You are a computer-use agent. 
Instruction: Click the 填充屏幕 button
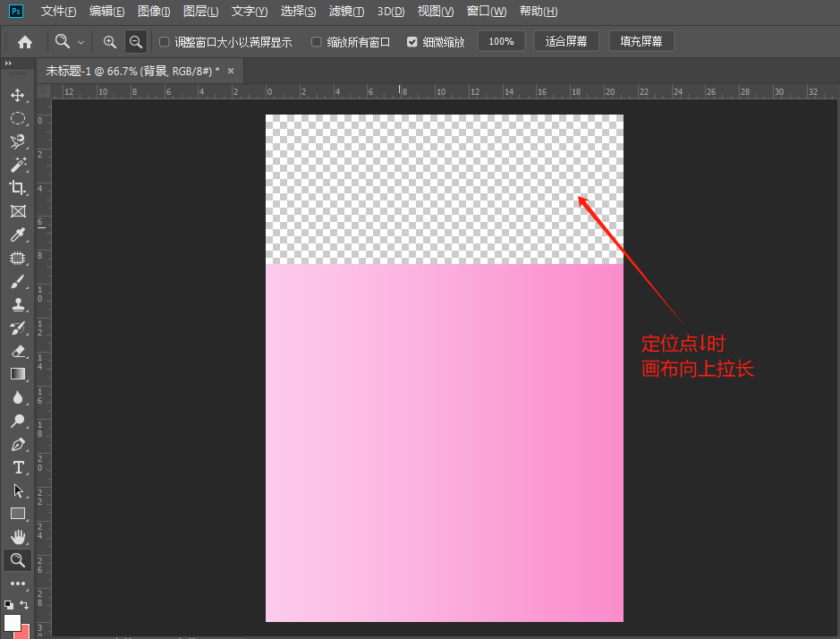[x=641, y=41]
